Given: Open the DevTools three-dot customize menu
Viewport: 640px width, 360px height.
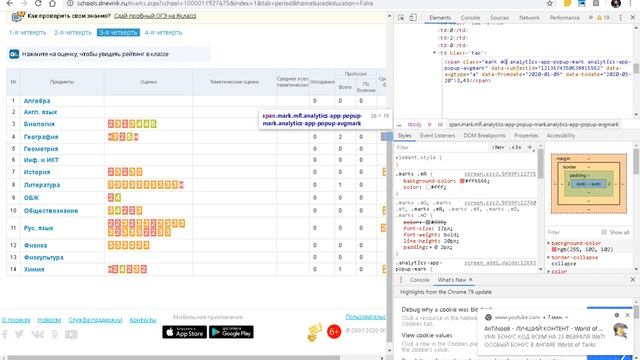Looking at the screenshot, I should coord(620,18).
